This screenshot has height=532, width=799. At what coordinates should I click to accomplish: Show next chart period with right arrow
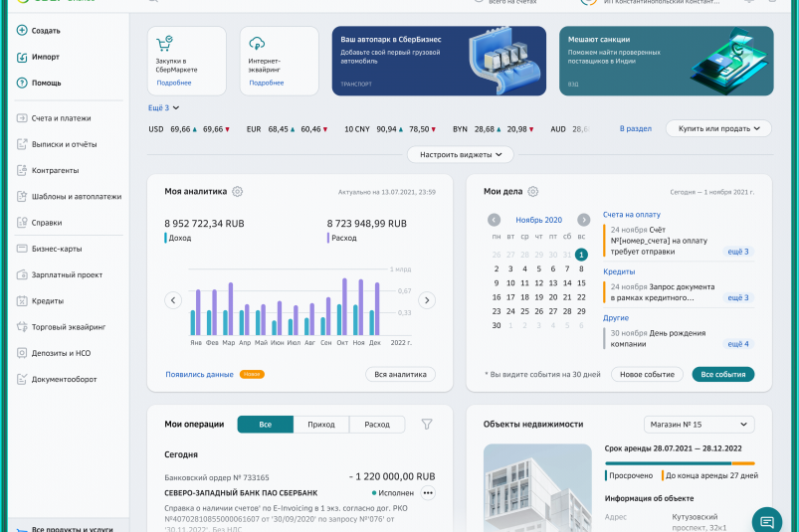[x=427, y=300]
